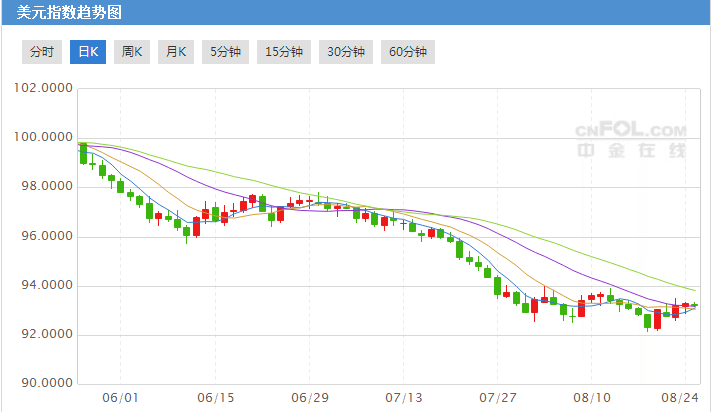Switch to the 分时 chart tab

[x=42, y=52]
